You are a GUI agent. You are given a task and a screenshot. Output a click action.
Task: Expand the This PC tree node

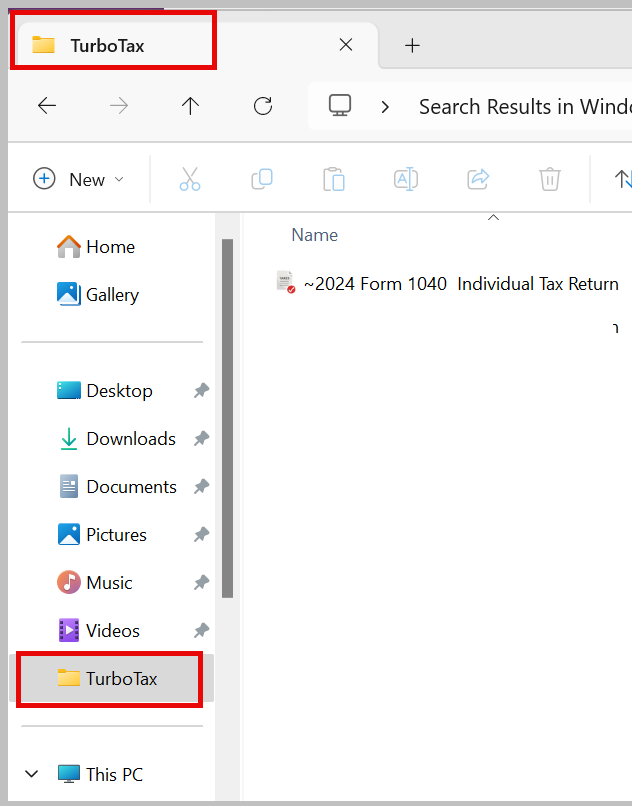(31, 774)
